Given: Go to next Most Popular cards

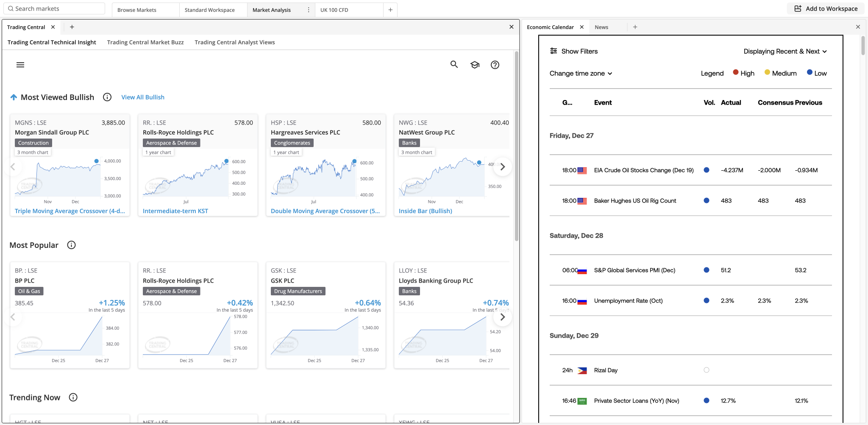Looking at the screenshot, I should click(503, 317).
